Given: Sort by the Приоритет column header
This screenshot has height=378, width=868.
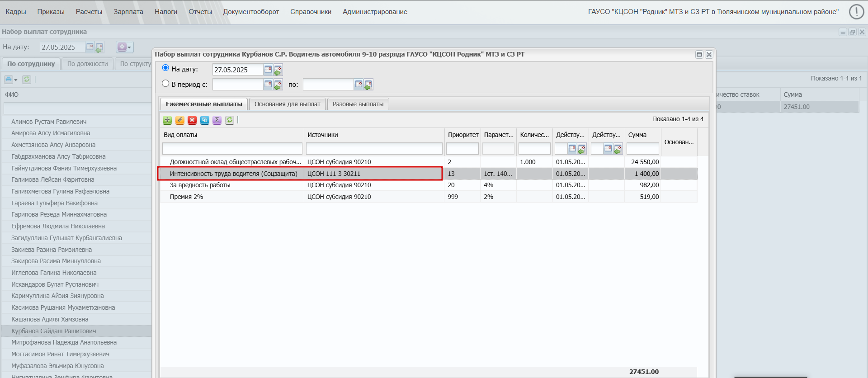Looking at the screenshot, I should click(x=463, y=135).
